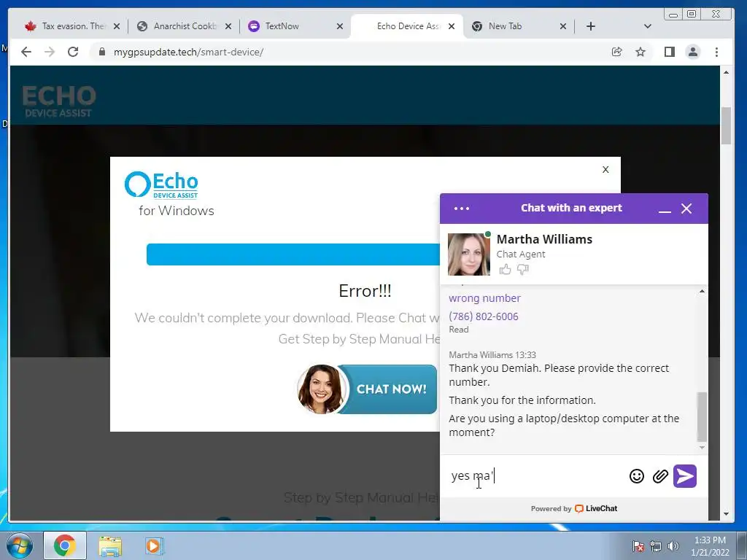The height and width of the screenshot is (560, 747).
Task: Rate the agent with thumbs up
Action: click(505, 270)
